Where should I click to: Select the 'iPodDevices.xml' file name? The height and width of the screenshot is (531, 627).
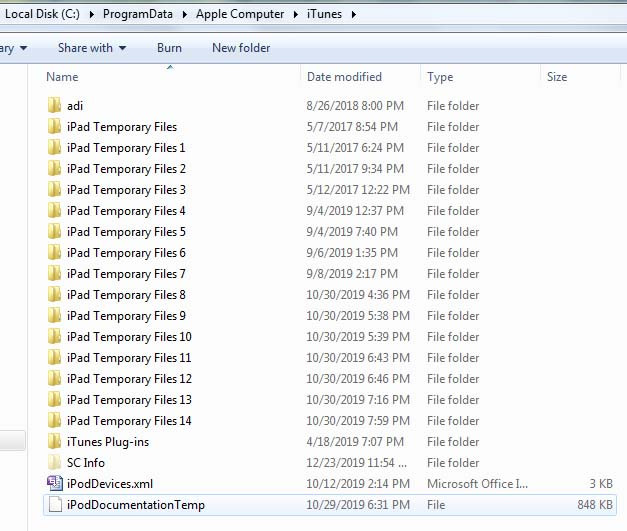[110, 484]
